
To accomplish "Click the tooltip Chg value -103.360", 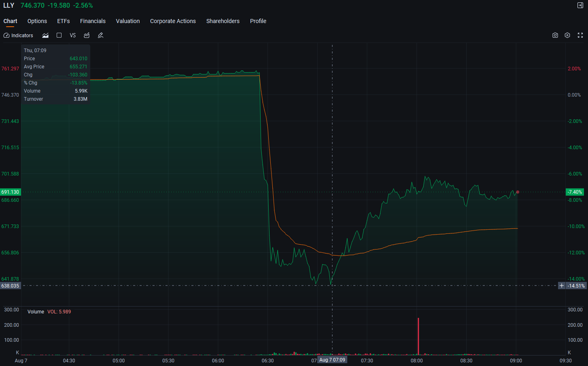I will pyautogui.click(x=78, y=75).
